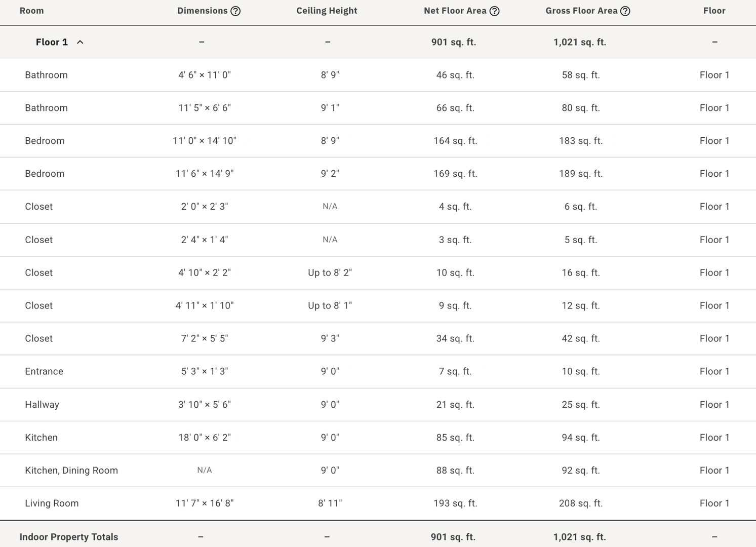Select the Closet row with 2' 0" × 2' 3"
Image resolution: width=756 pixels, height=547 pixels.
[378, 207]
